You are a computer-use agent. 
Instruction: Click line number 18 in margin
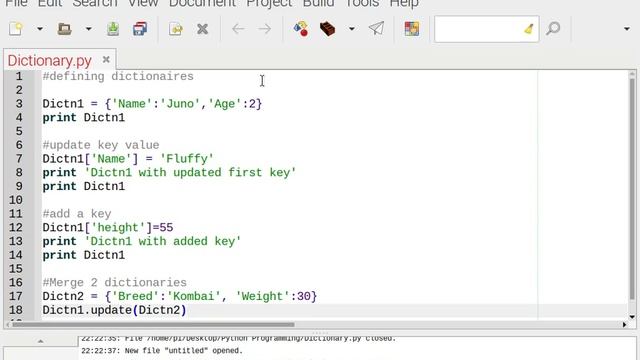pyautogui.click(x=16, y=310)
